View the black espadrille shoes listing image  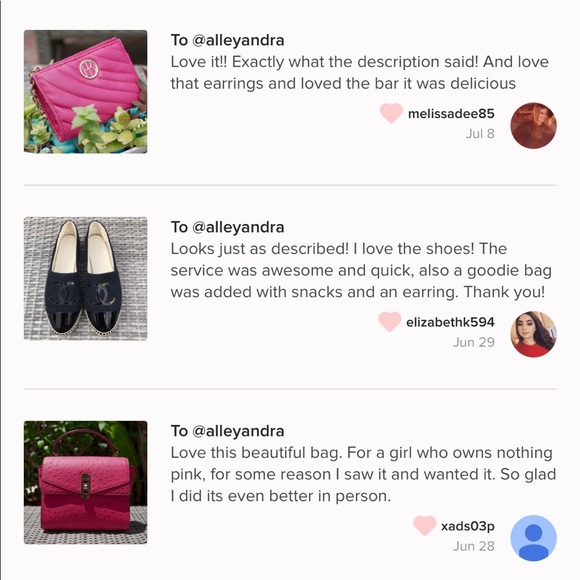(x=85, y=279)
